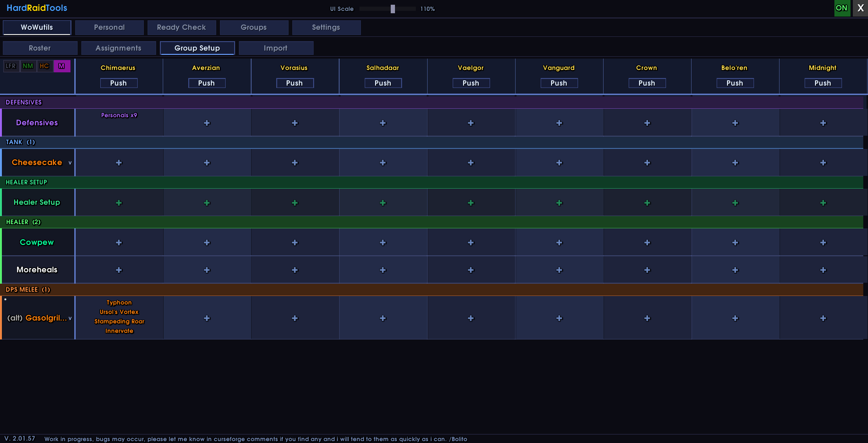Add Healer Setup for Belo'ren

click(x=735, y=203)
